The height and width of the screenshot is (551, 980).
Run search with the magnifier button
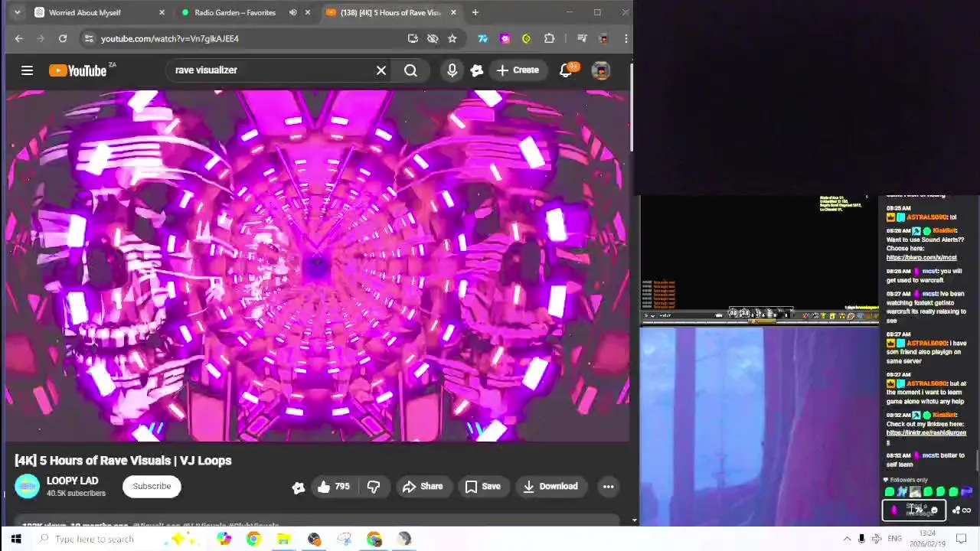[x=411, y=70]
